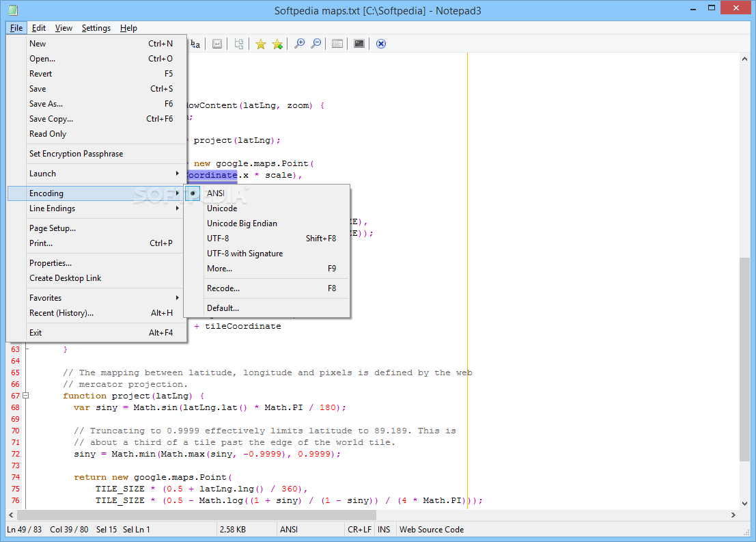Choose Print... from File menu
Screen dimensions: 756x542
[x=96, y=243]
